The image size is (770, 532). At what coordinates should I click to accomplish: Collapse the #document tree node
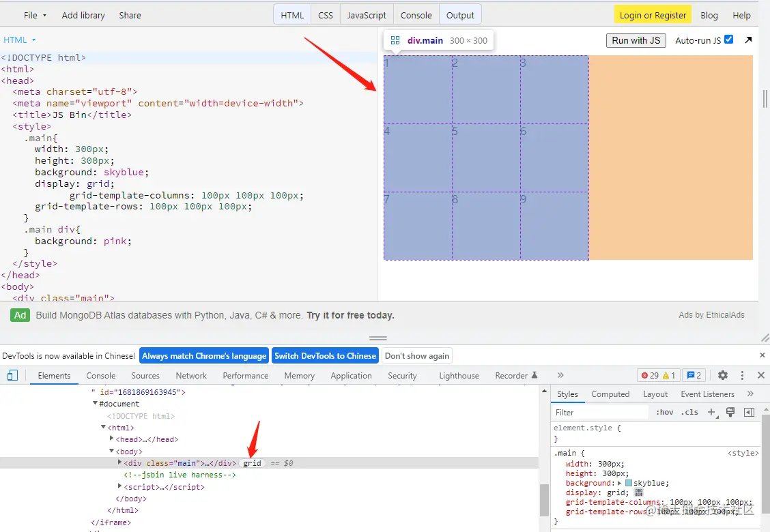[x=95, y=403]
